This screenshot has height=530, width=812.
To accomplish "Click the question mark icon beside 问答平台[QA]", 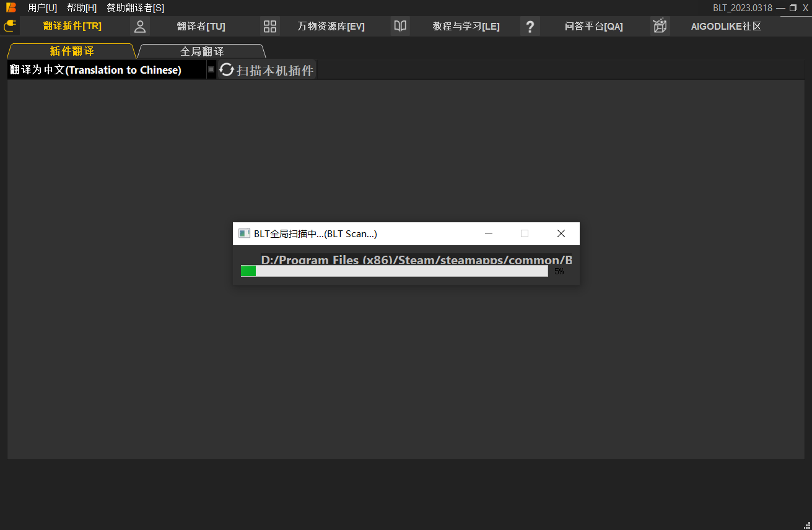I will pyautogui.click(x=530, y=27).
